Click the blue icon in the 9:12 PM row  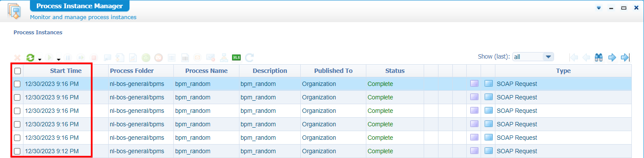pos(488,151)
